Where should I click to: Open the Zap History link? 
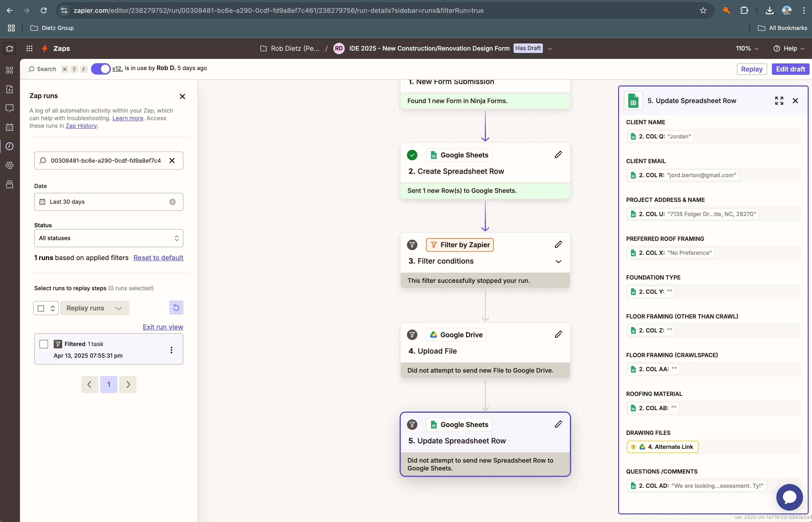(81, 126)
